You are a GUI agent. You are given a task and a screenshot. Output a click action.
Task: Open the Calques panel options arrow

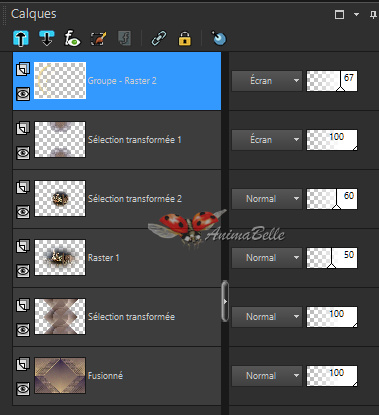pos(356,15)
